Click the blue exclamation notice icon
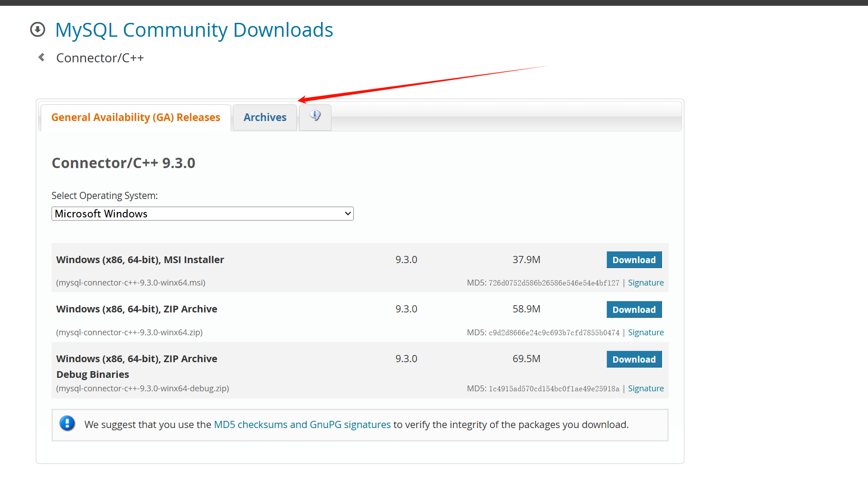Screen dimensions: 868x489 67,424
